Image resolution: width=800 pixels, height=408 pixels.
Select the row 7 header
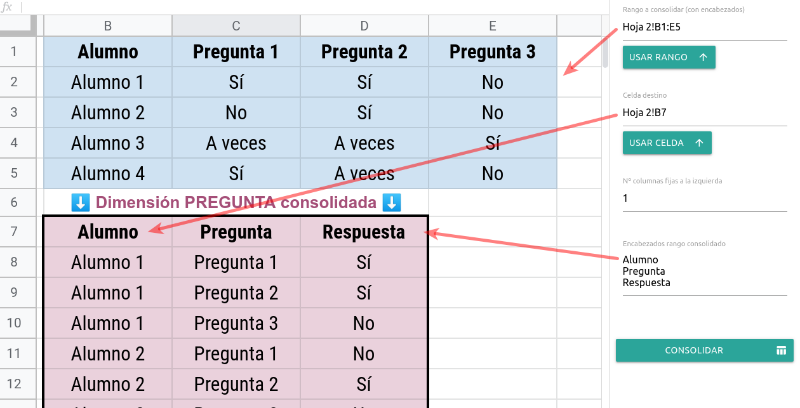pos(14,232)
